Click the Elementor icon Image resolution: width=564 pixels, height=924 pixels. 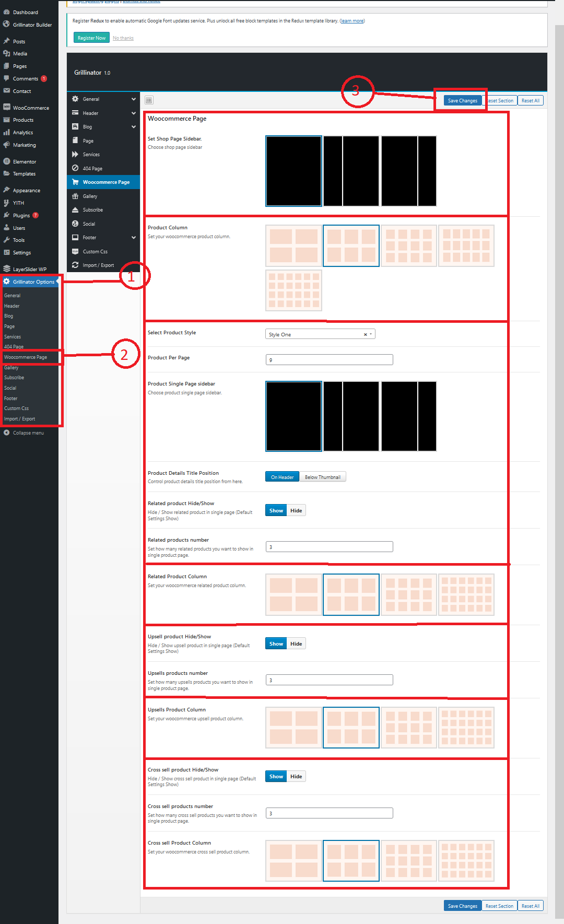[6, 161]
